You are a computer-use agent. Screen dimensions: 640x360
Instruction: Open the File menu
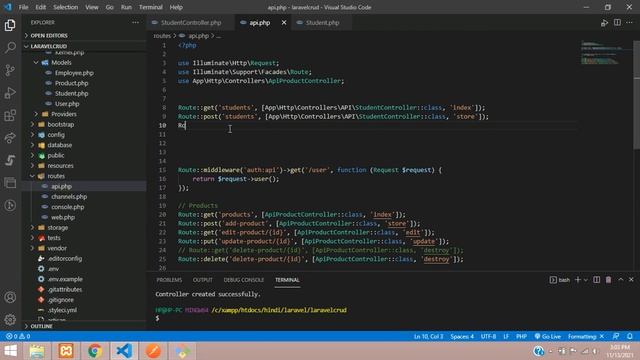click(23, 7)
